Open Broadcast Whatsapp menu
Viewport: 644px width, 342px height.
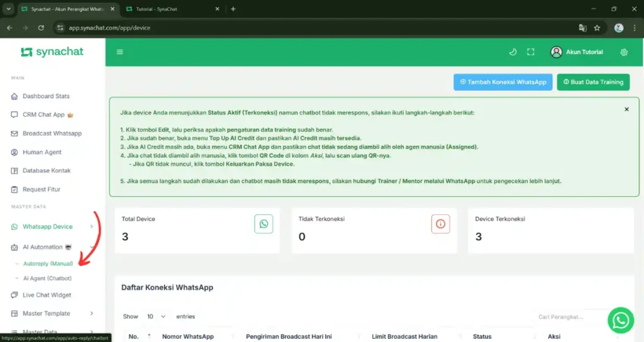pos(52,133)
